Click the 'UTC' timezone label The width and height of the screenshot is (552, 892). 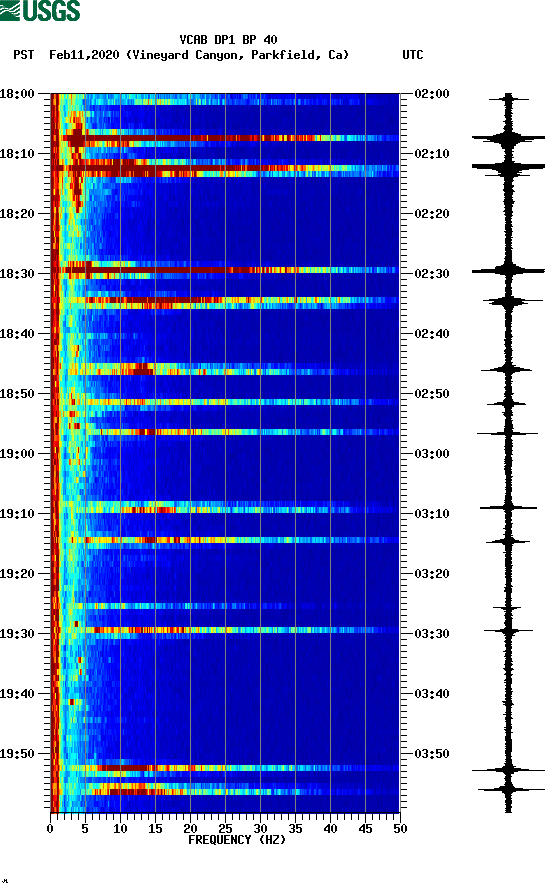(x=413, y=55)
